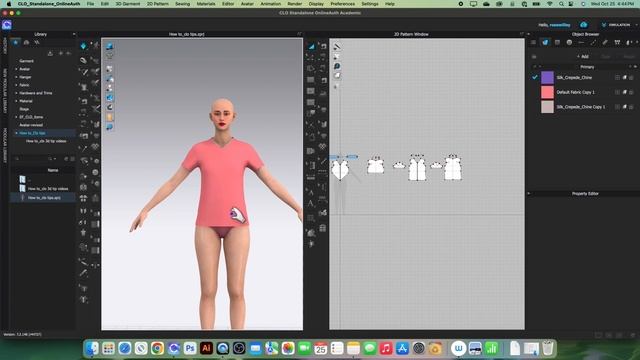Open Photoshop from the dock
Screen dimensions: 640x360
coord(190,349)
